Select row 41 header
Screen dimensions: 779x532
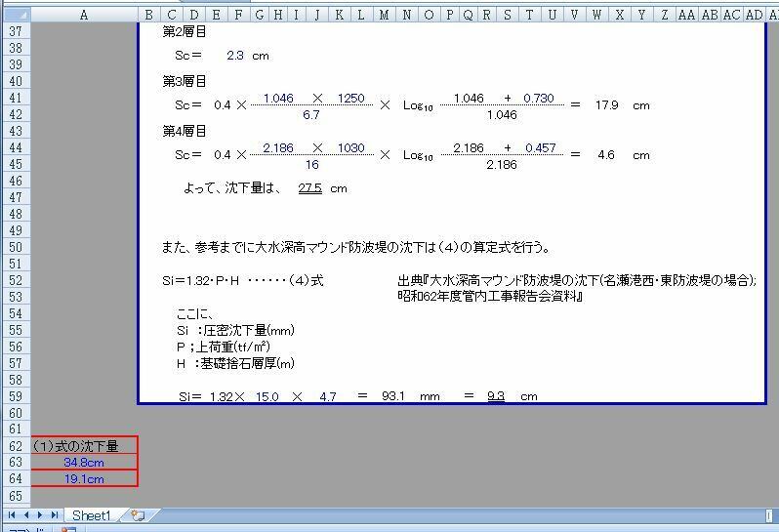[x=16, y=98]
